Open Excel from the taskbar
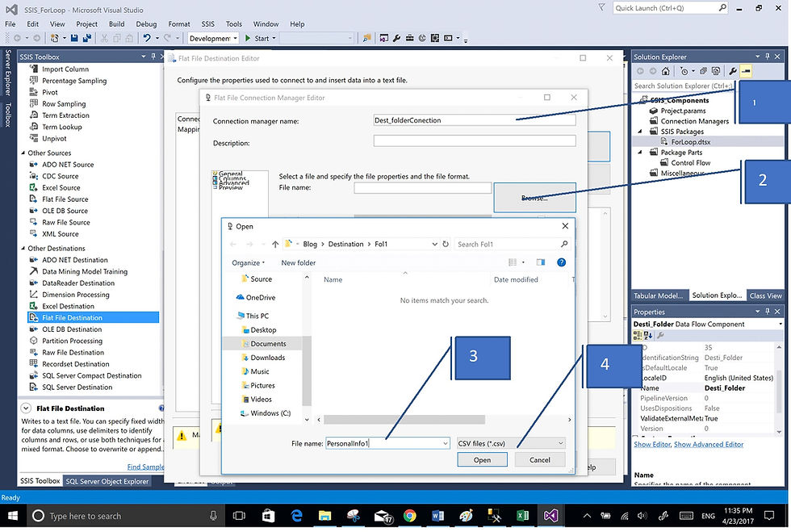 523,516
